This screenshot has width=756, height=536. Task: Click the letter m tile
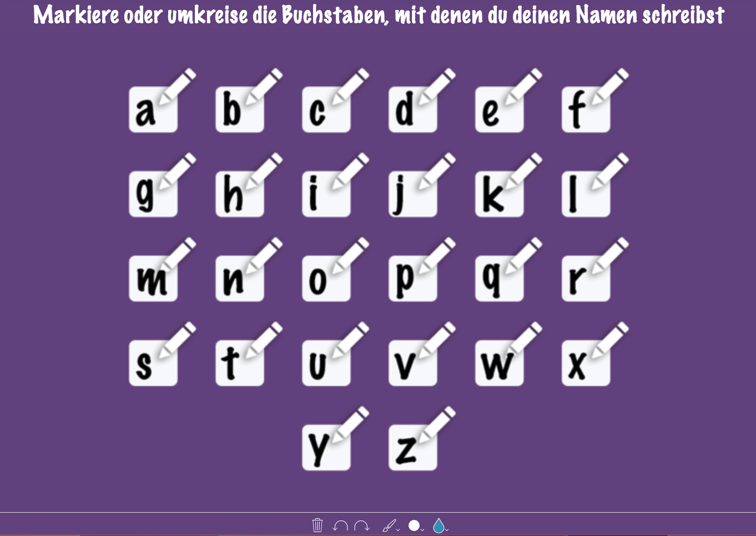[x=153, y=279]
